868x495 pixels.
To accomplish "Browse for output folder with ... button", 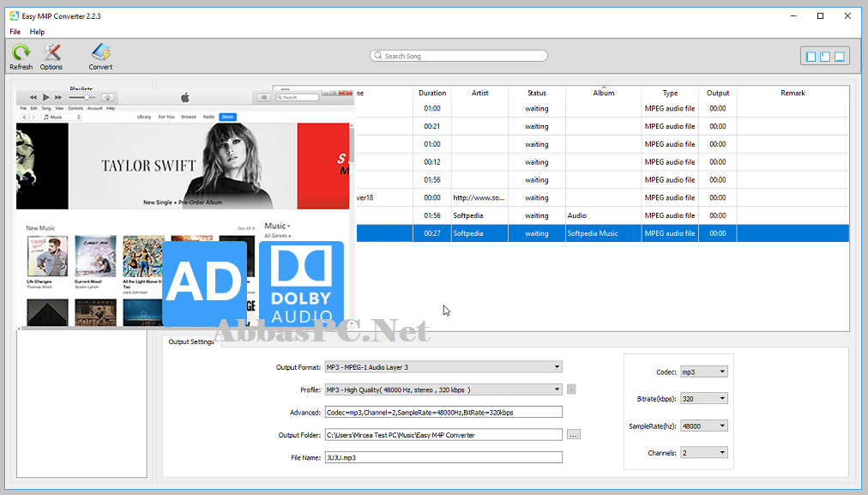I will pos(574,435).
